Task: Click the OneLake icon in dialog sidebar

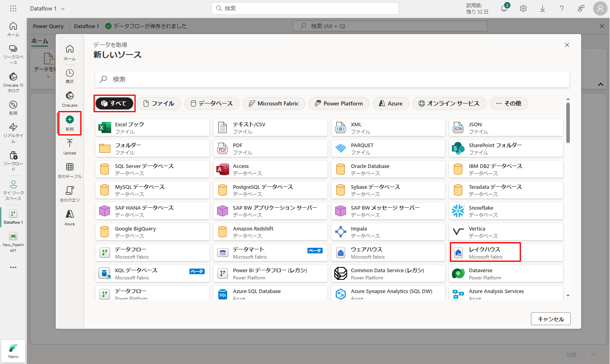Action: tap(70, 99)
